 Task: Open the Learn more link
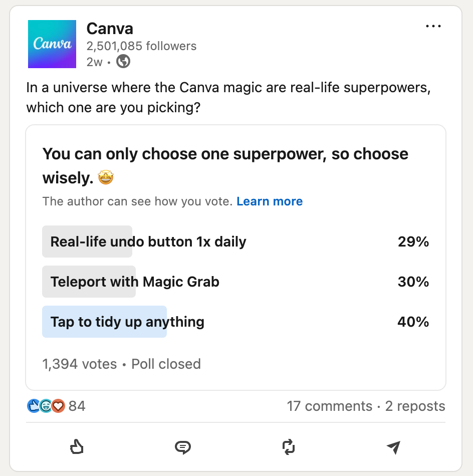pos(270,201)
